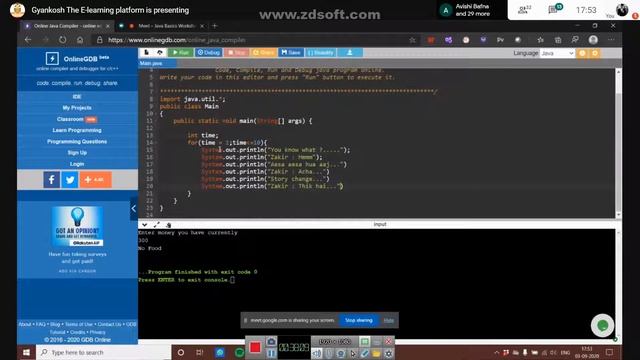The width and height of the screenshot is (640, 360).
Task: Switch to the Online Java Compiler browser tab
Action: tap(67, 26)
